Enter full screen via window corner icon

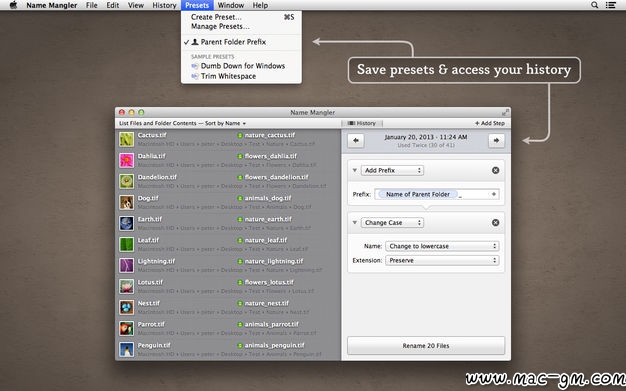tap(505, 112)
